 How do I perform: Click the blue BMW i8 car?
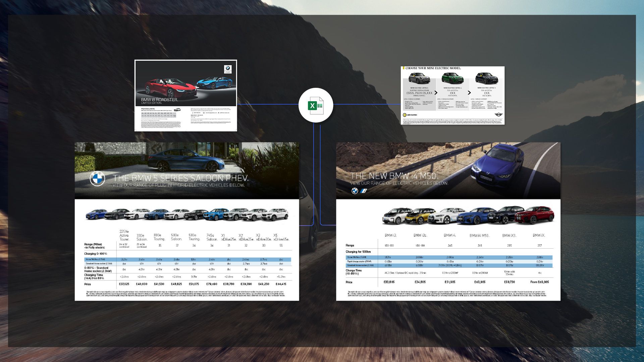[x=215, y=83]
